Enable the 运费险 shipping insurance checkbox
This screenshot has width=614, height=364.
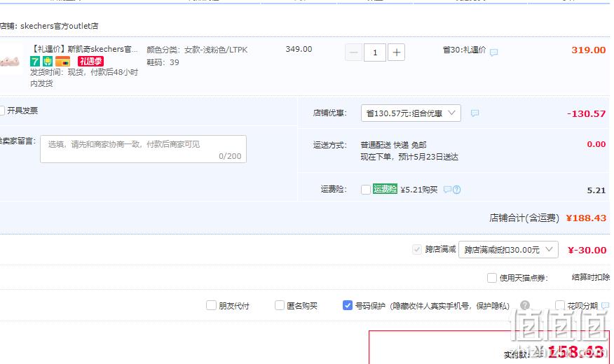point(366,190)
